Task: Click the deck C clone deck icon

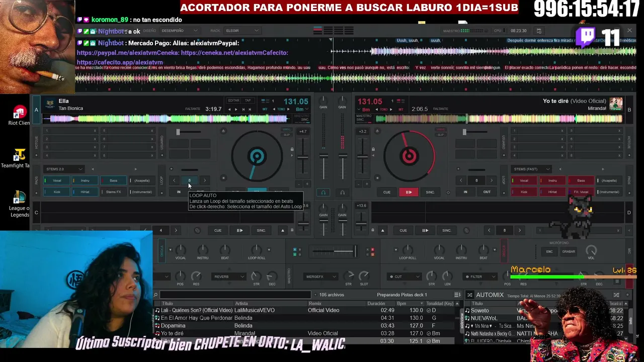Action: point(197,230)
